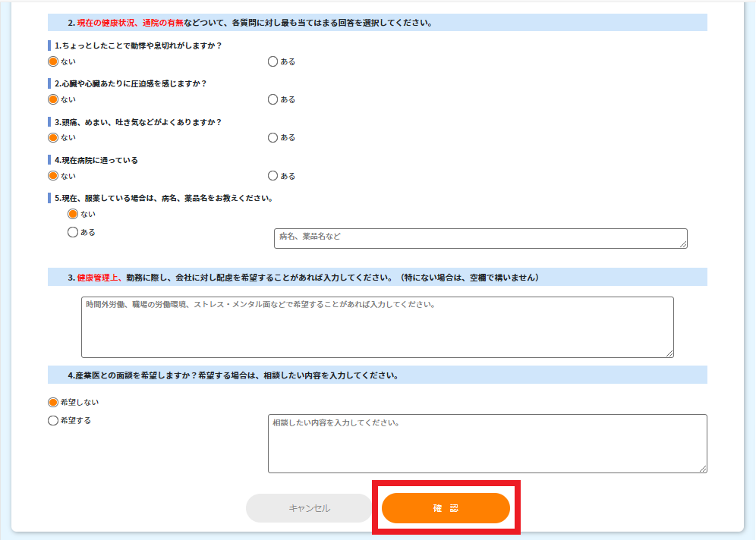
Task: Click the question text 2.心臓や心臓あたりに圧迫感を感じますか？
Action: (131, 84)
